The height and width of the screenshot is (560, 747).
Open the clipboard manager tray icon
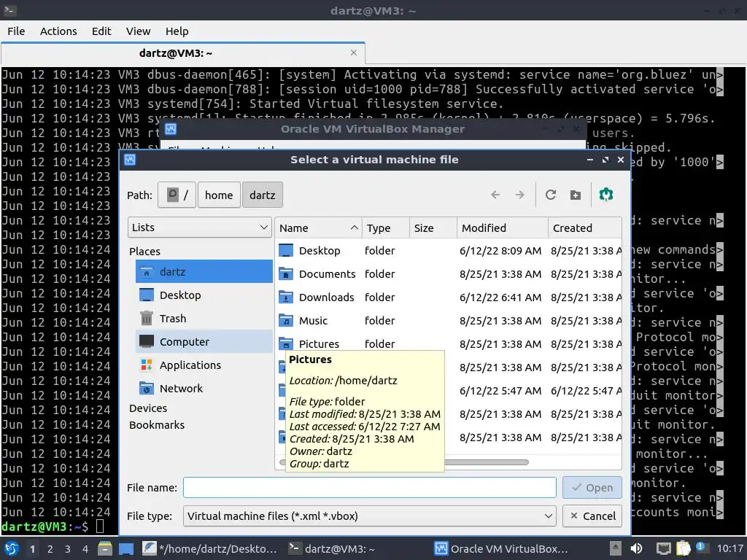683,548
